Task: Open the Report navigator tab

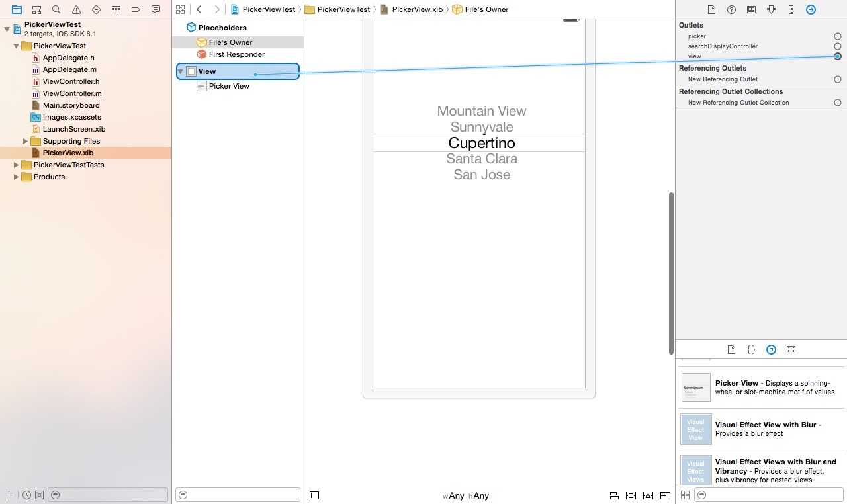Action: 156,9
